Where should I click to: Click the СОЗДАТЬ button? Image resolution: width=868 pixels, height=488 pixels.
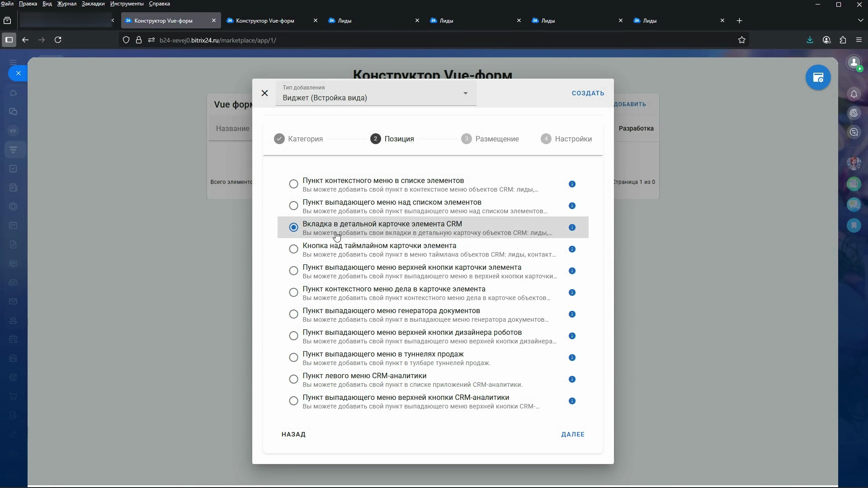[588, 93]
